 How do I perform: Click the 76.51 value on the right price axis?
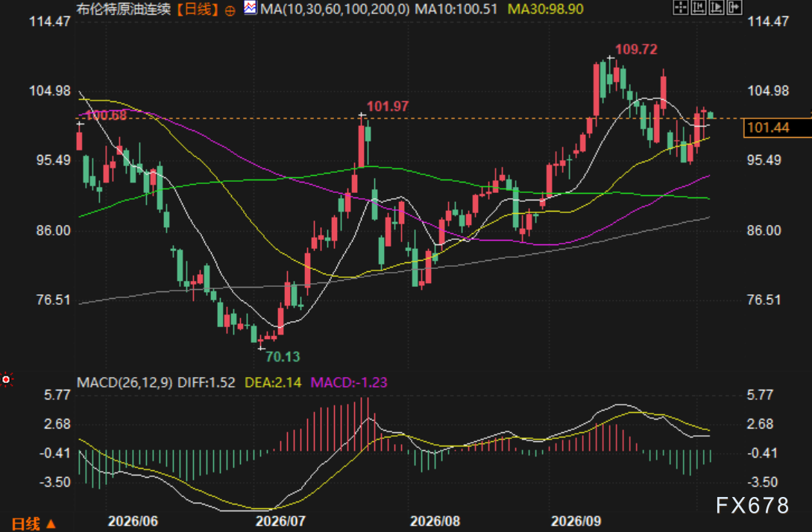(x=764, y=300)
